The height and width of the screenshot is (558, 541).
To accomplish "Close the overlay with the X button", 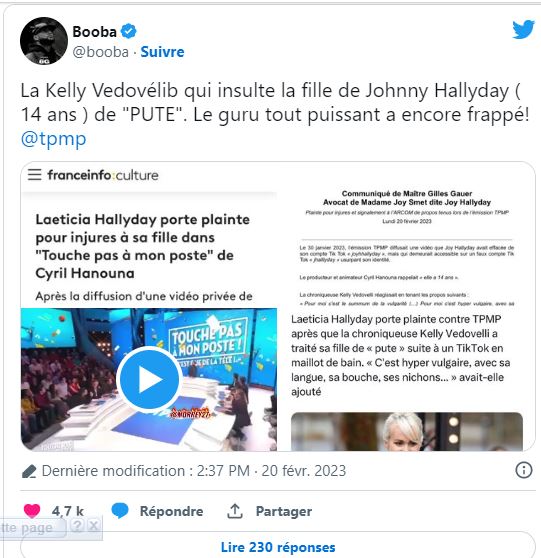I will [x=93, y=526].
